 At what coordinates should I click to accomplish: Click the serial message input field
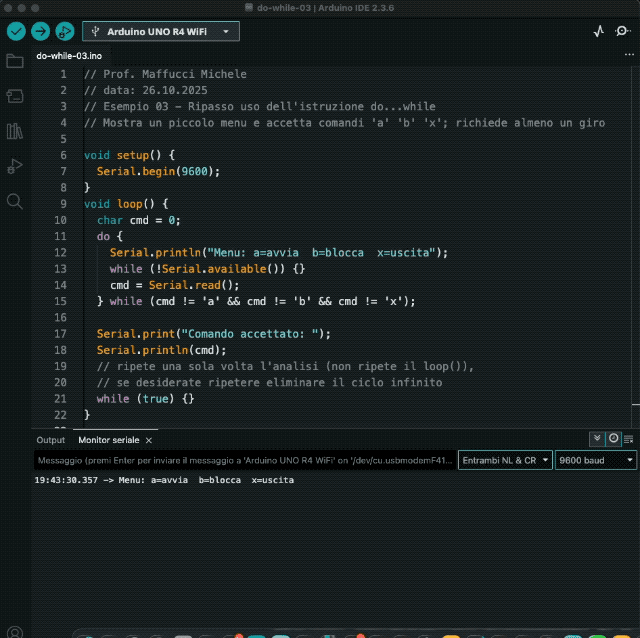[244, 460]
